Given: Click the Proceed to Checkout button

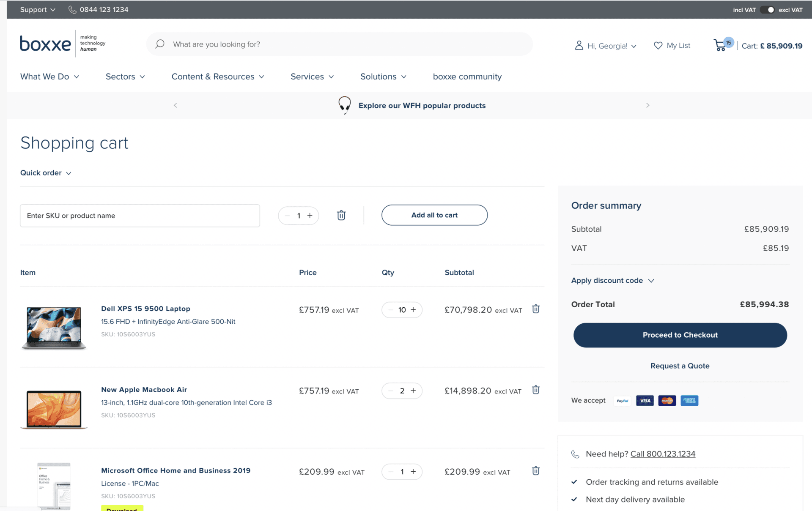Looking at the screenshot, I should [680, 335].
